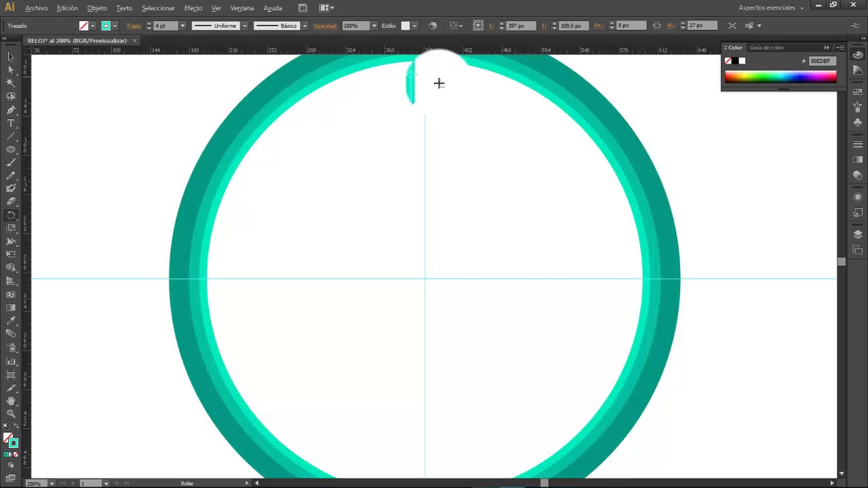Open the Color panel flyout menu
The image size is (868, 488).
[x=840, y=47]
